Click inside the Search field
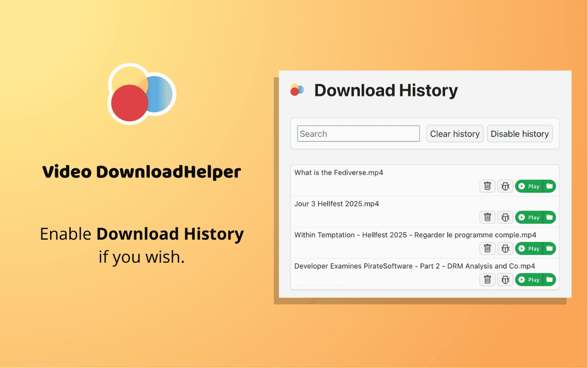 (x=358, y=133)
